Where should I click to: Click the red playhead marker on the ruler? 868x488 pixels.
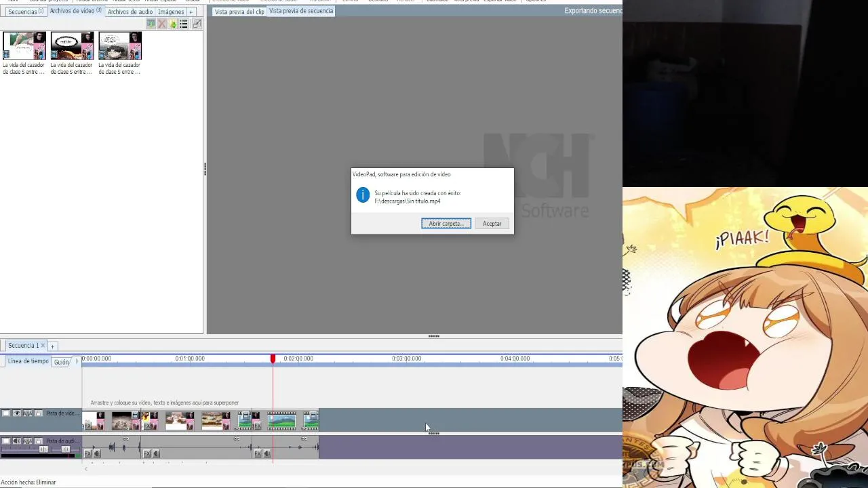click(x=273, y=359)
